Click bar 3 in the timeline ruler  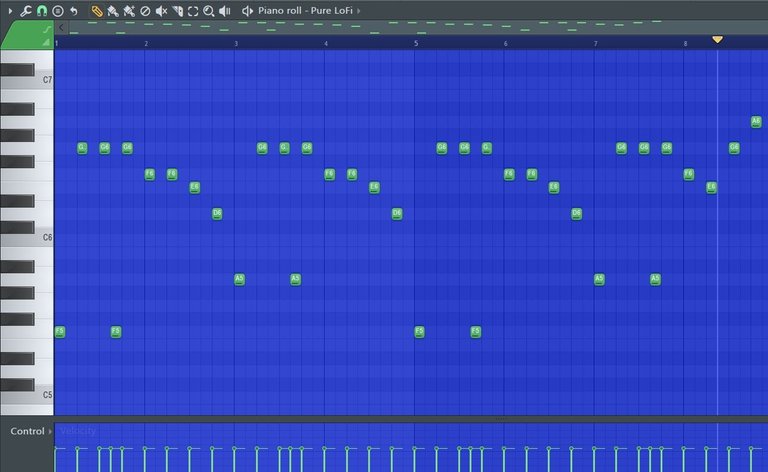(236, 44)
